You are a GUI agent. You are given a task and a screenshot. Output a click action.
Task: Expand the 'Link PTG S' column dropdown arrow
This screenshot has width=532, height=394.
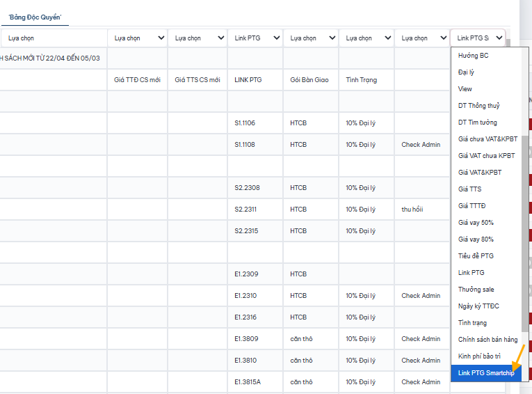[x=499, y=38]
